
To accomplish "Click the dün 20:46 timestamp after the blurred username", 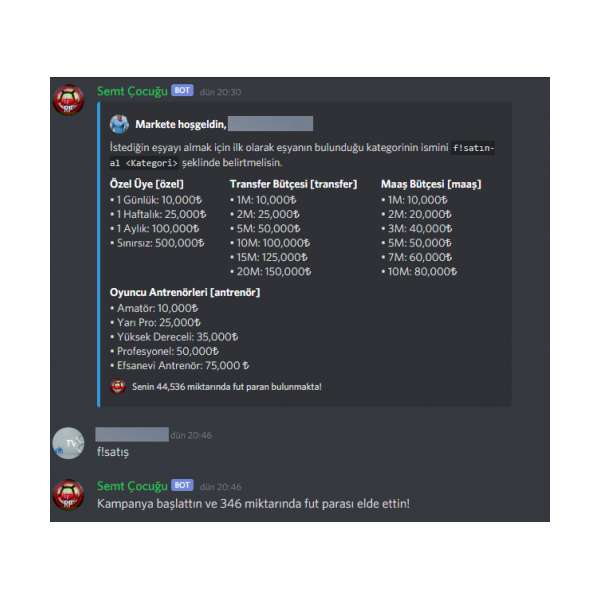I will 191,435.
